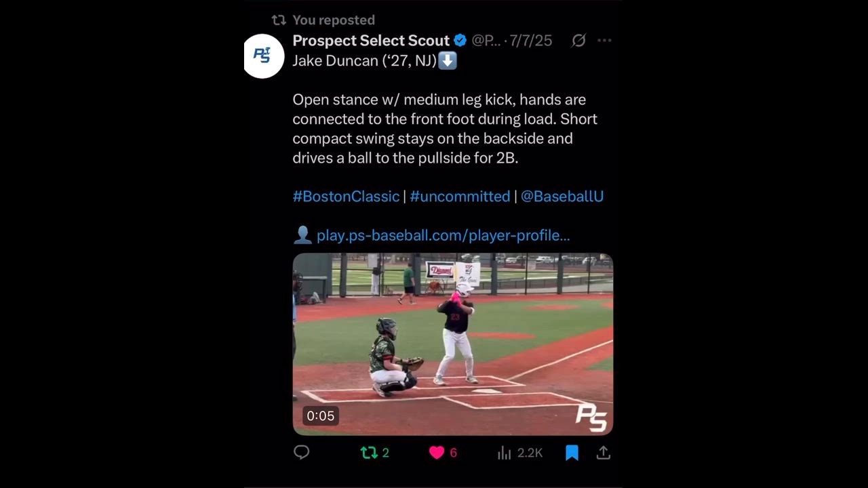Click the blue verified badge
868x488 pixels.
click(460, 41)
